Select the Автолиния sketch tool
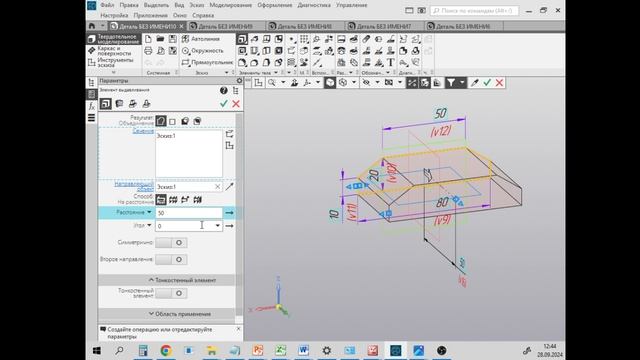 pyautogui.click(x=200, y=39)
